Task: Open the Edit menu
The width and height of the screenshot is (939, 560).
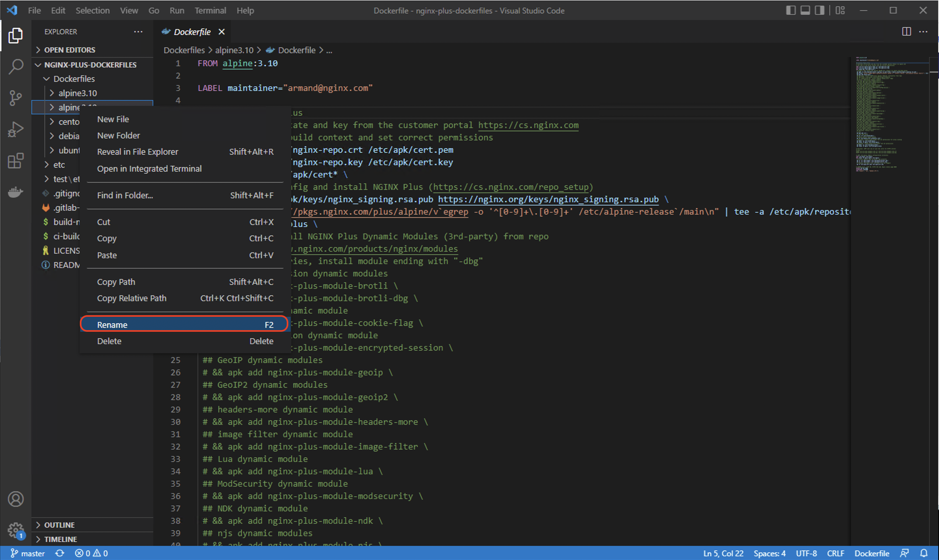Action: [58, 10]
